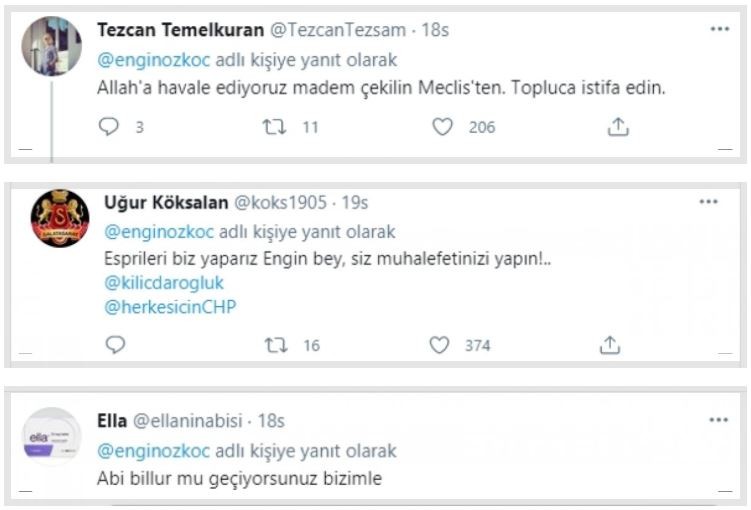Screen dimensions: 751x510
Task: Open the @kilicdarogluk mention link
Action: tap(164, 282)
